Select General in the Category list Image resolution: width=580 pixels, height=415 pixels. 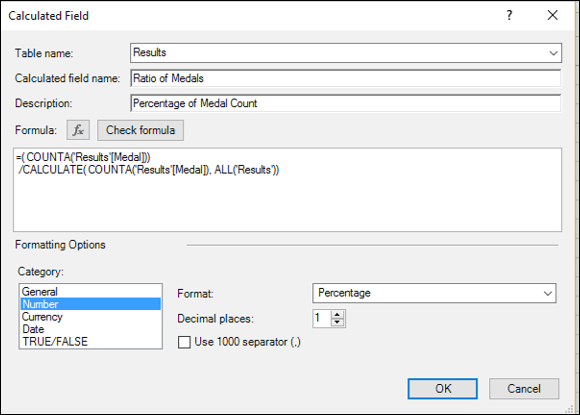tap(90, 291)
